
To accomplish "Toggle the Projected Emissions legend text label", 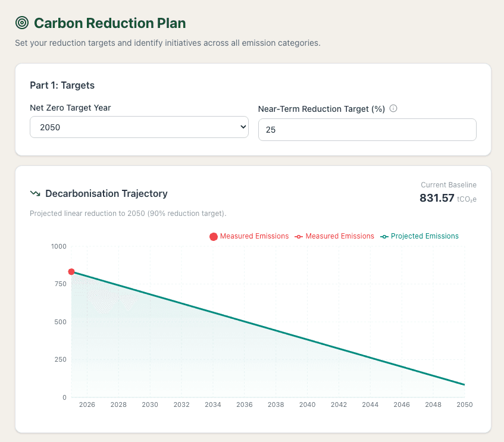I will pos(425,236).
